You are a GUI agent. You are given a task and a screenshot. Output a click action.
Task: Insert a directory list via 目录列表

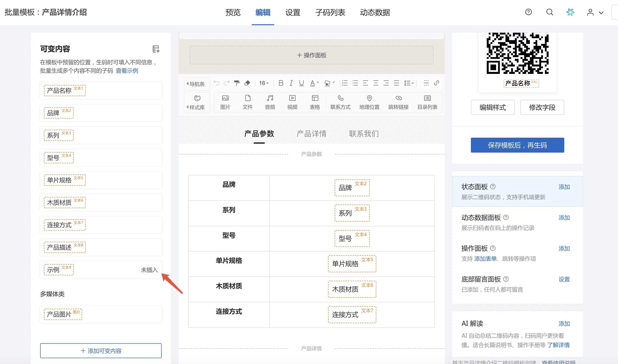point(427,102)
